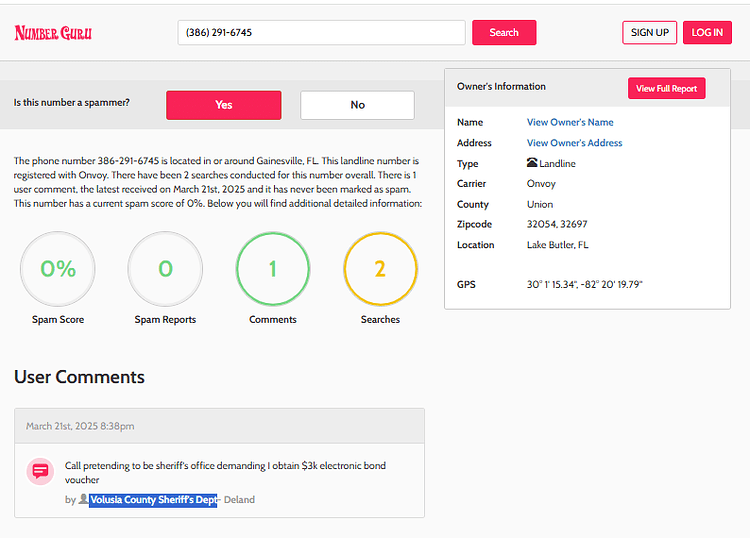This screenshot has height=538, width=750.
Task: Click View Owner's Name link
Action: tap(570, 122)
